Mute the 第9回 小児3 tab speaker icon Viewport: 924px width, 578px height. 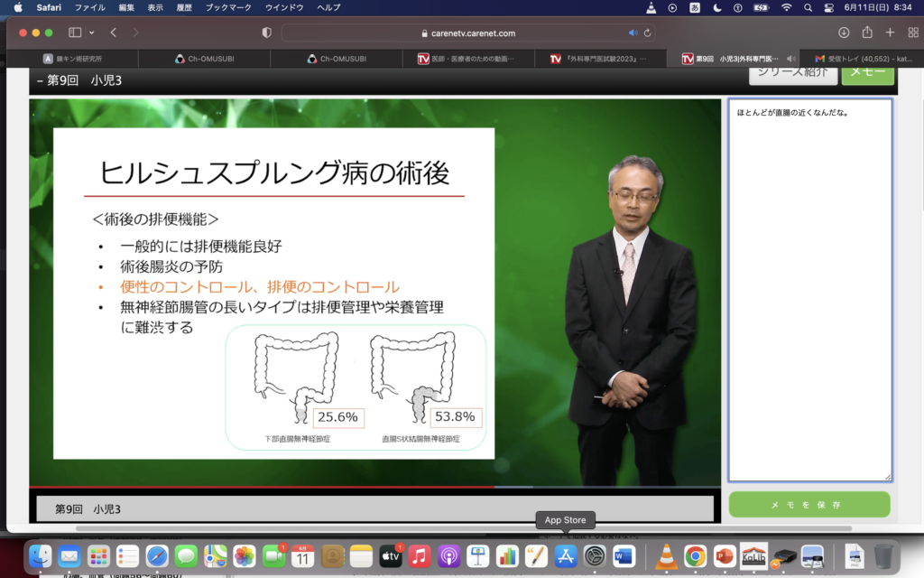(790, 59)
